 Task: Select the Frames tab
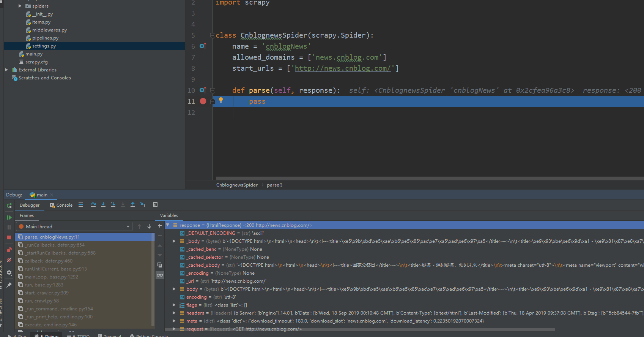[27, 215]
